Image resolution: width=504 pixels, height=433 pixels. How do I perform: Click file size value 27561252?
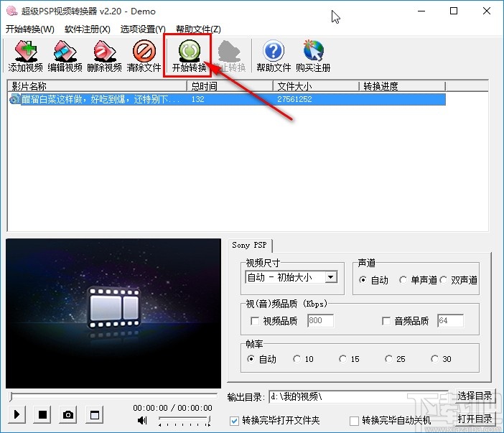295,99
